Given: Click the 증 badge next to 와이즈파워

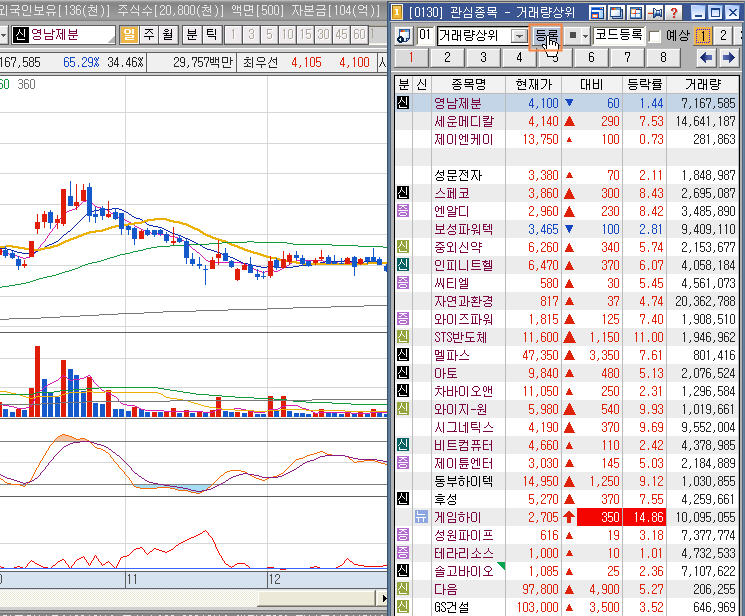Looking at the screenshot, I should coord(403,318).
